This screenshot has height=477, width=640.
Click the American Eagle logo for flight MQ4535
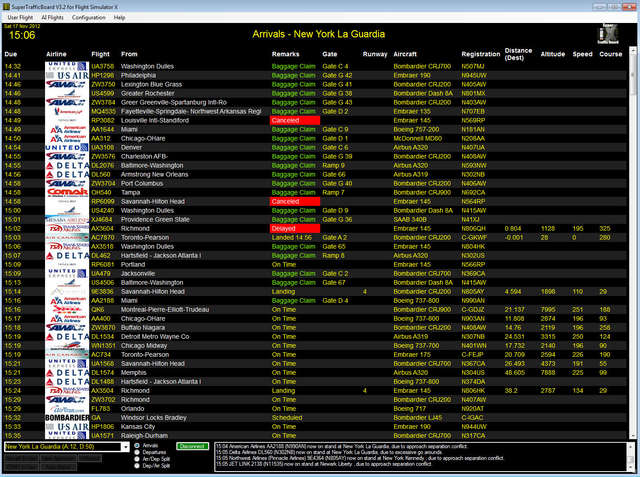click(67, 111)
